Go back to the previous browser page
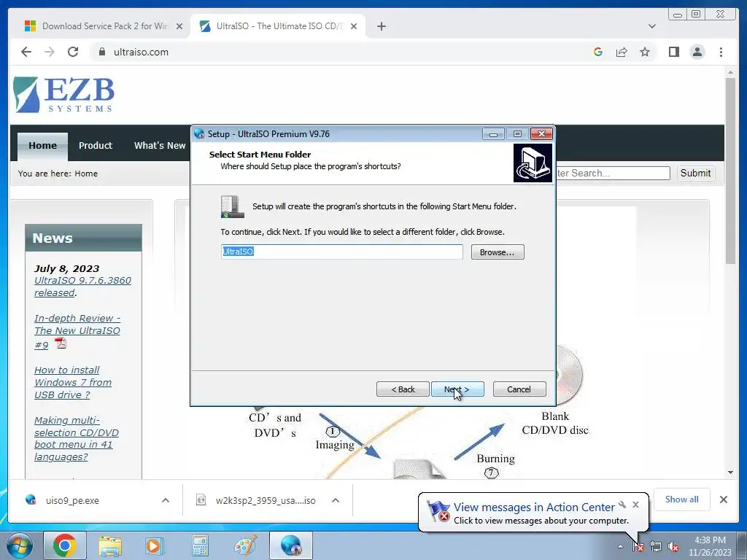 [26, 52]
